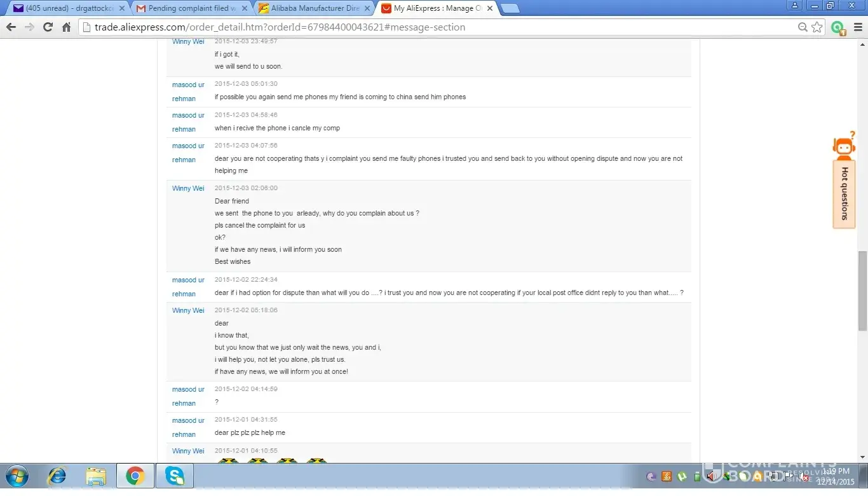Click the line 'we will send to u soon.'
This screenshot has width=868, height=496.
[248, 66]
